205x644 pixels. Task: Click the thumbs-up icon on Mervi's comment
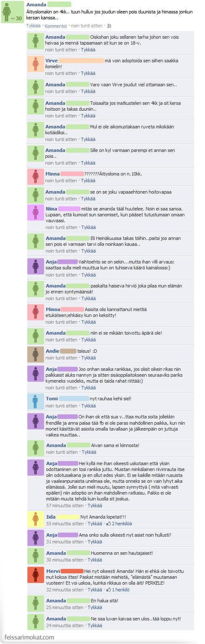coord(109,590)
